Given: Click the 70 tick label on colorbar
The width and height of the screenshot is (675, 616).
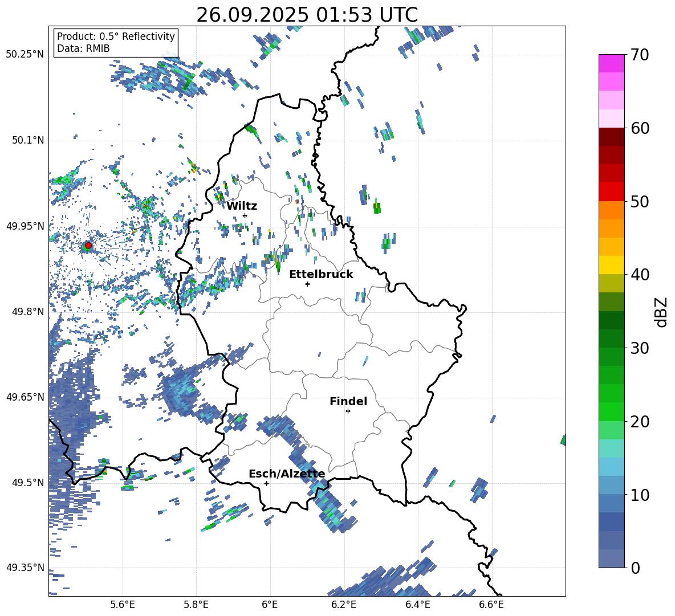Looking at the screenshot, I should click(640, 55).
